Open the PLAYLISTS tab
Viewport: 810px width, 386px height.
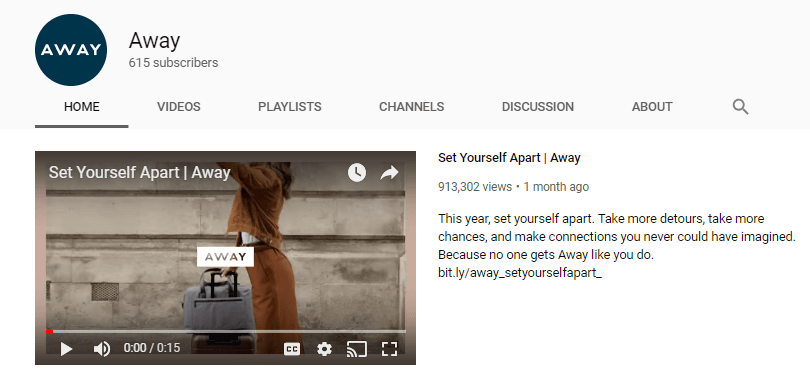[x=290, y=107]
